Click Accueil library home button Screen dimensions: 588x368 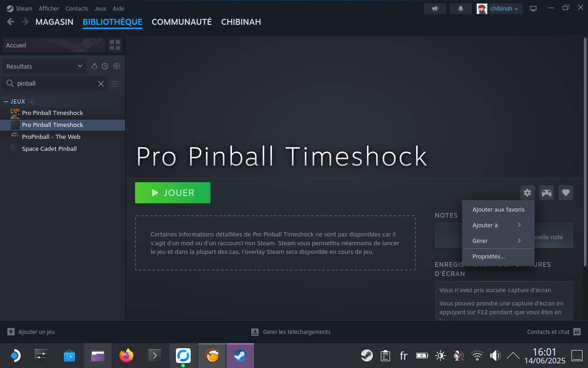click(x=54, y=45)
